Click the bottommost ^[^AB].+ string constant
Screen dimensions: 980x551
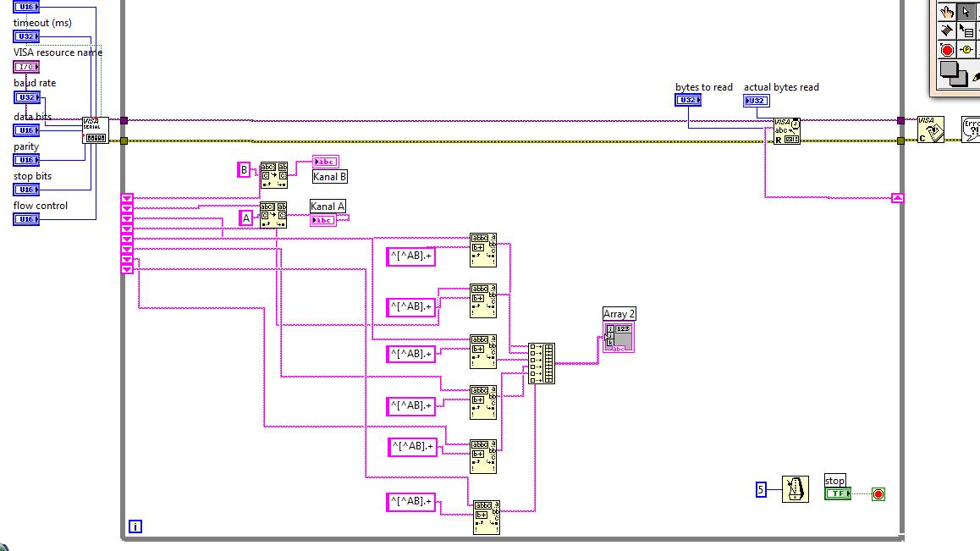[410, 502]
